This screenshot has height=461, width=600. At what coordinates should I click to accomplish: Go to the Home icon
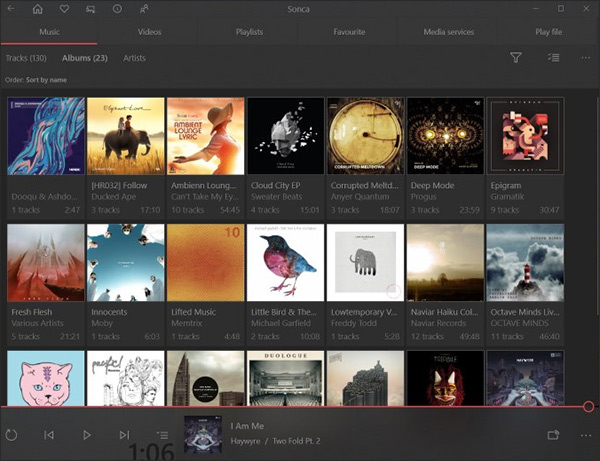coord(38,9)
